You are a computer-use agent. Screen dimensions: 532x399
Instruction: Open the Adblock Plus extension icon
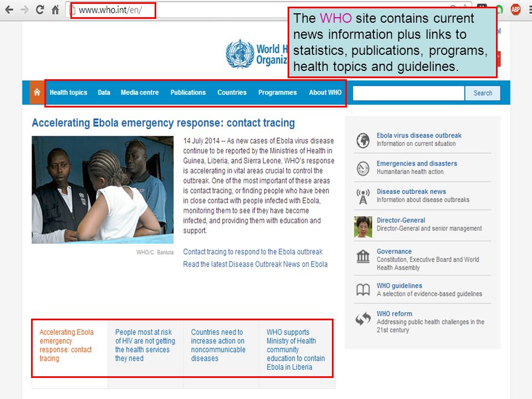[x=515, y=9]
